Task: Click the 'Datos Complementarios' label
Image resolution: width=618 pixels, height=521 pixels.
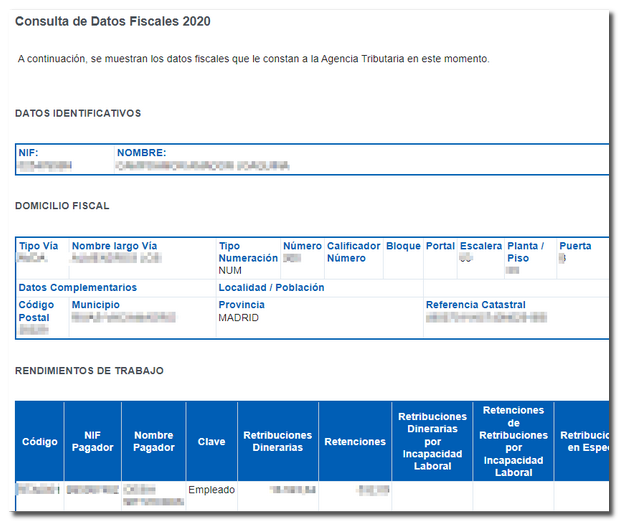Action: click(x=78, y=288)
